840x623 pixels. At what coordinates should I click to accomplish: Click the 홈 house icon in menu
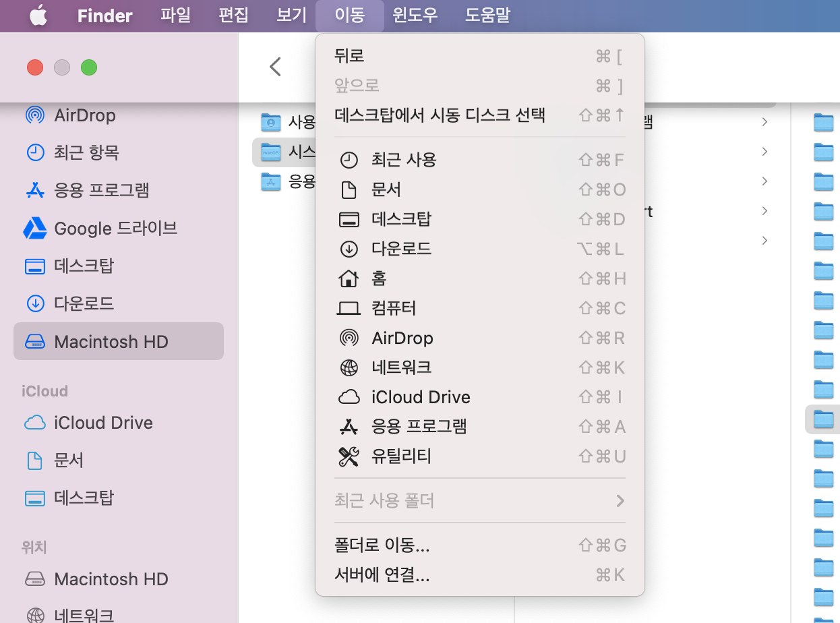tap(349, 278)
